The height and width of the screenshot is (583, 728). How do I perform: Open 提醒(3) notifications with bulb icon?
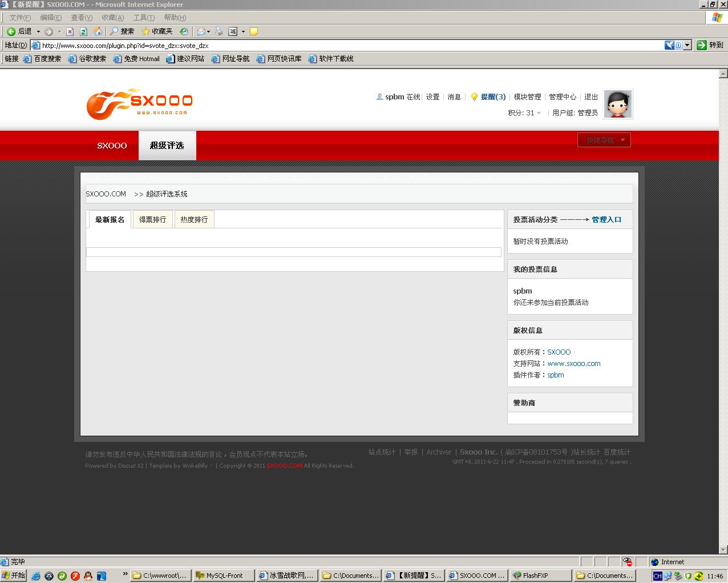coord(488,97)
